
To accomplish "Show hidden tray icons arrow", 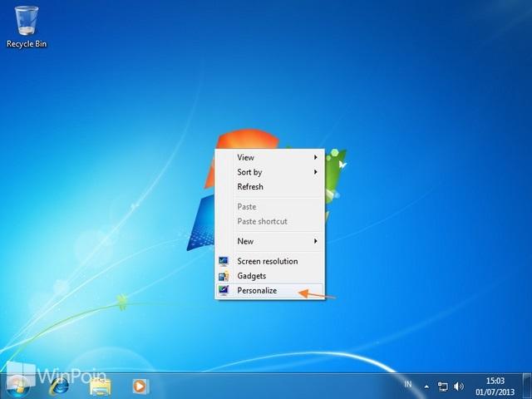I will pos(426,387).
